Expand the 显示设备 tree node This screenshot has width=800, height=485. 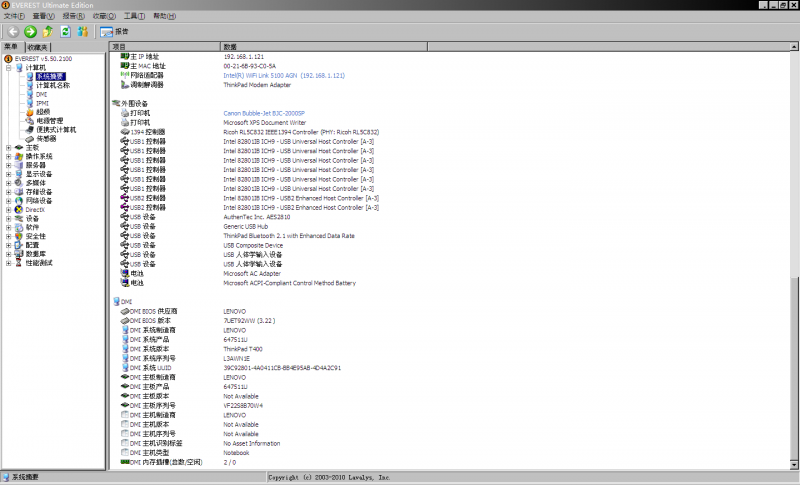coord(9,174)
